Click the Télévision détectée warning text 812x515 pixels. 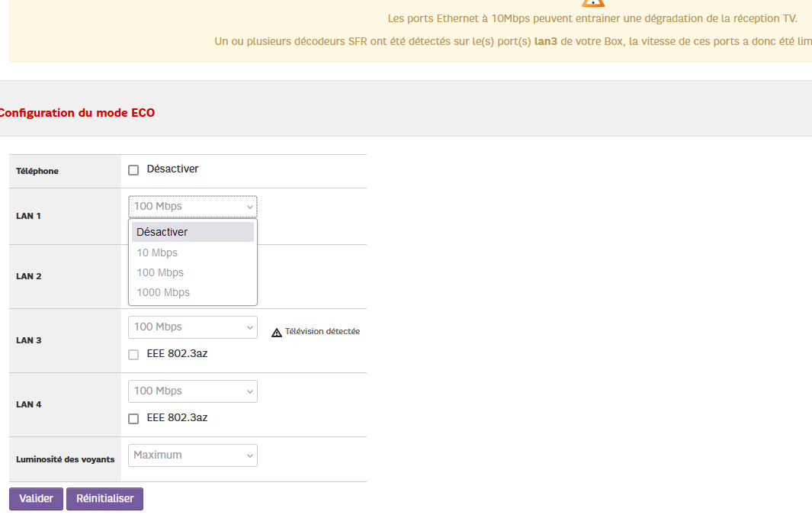pyautogui.click(x=322, y=332)
